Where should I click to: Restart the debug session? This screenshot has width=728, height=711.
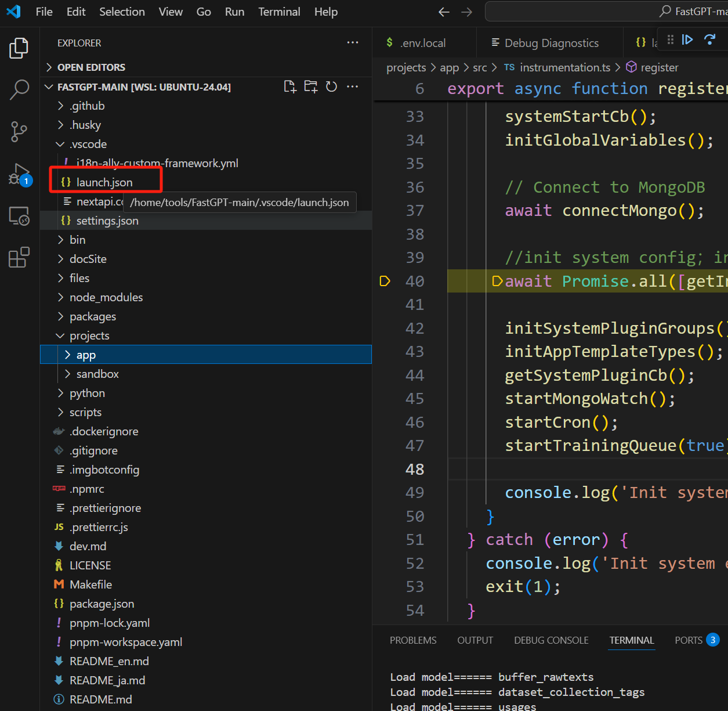709,40
